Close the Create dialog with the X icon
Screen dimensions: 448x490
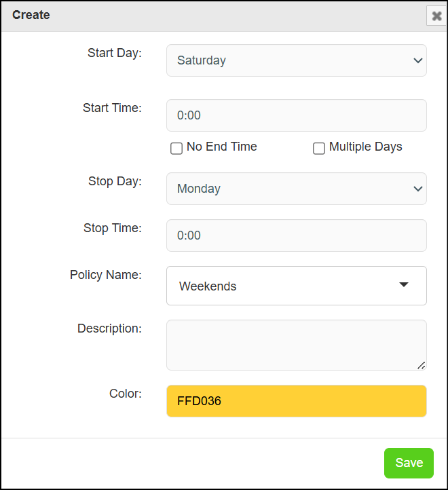pyautogui.click(x=436, y=16)
